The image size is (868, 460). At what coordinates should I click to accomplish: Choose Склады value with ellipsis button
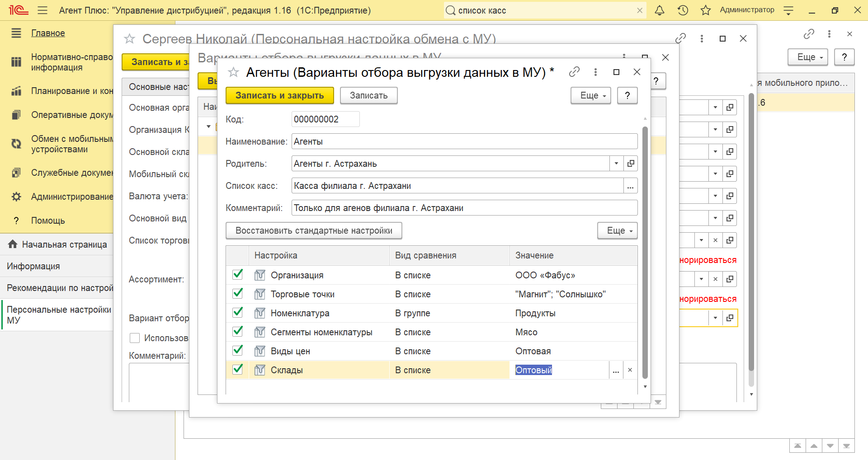click(616, 370)
